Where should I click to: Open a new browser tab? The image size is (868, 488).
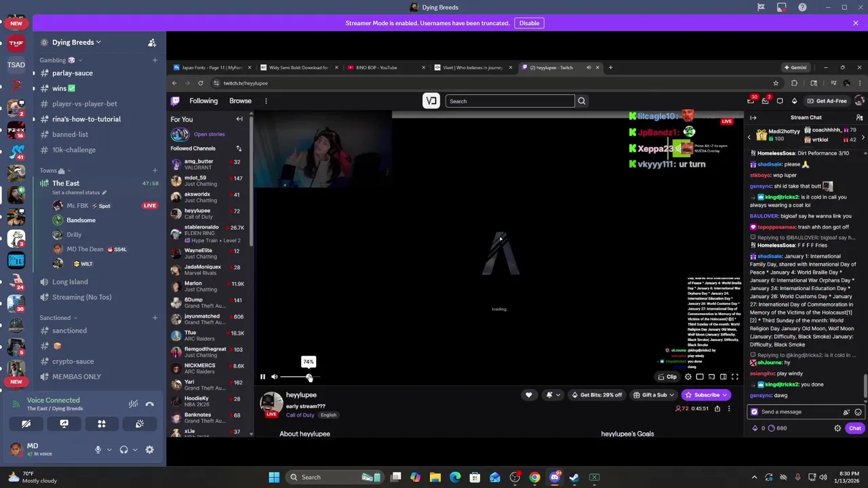[x=610, y=68]
